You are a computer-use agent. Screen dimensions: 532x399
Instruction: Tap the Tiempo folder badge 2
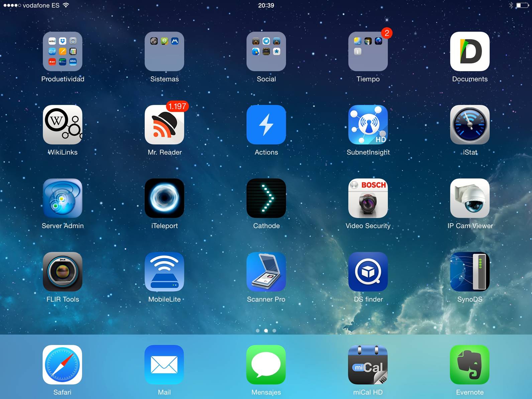(387, 33)
